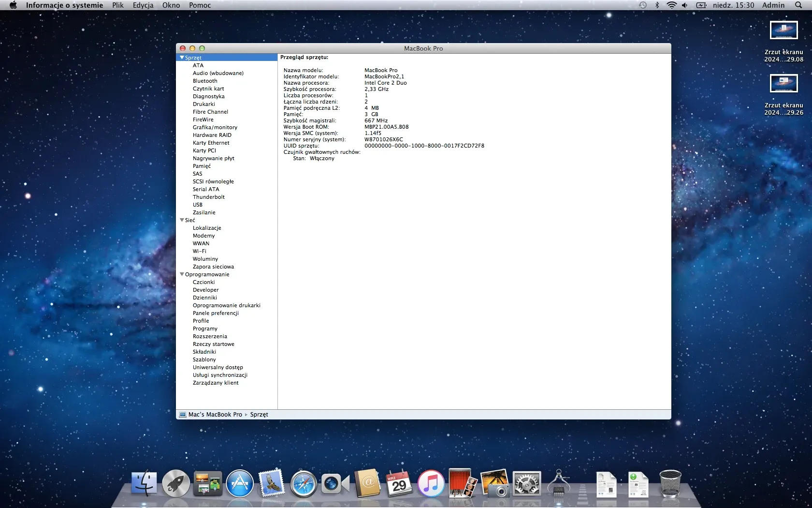Screen dimensions: 812x508
Task: Open FaceTime camera icon in Dock
Action: point(335,484)
